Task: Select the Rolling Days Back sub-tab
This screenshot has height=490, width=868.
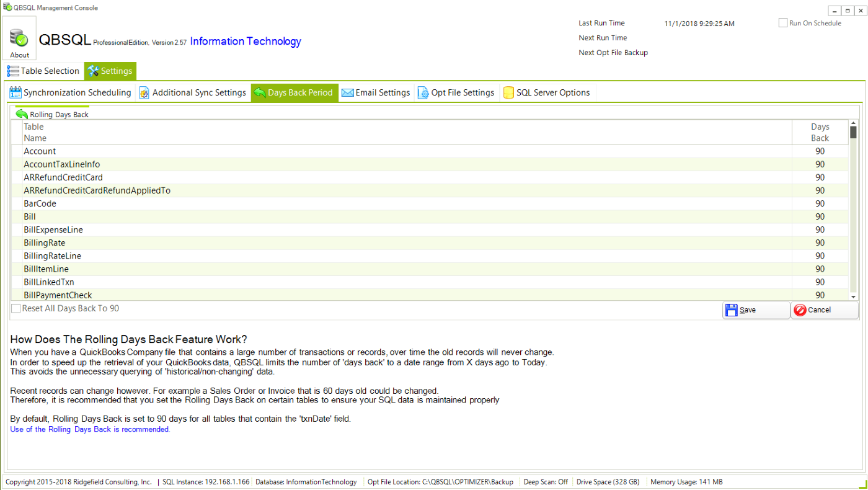Action: click(52, 114)
